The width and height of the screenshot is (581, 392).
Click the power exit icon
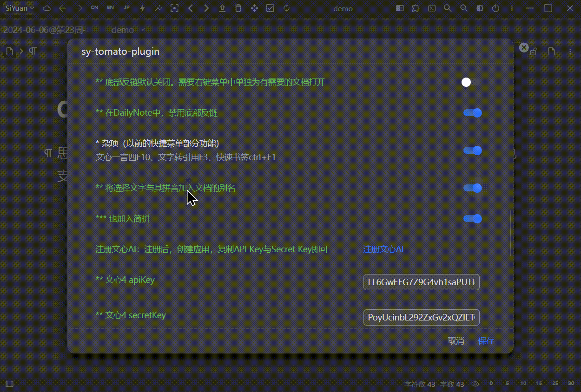tap(495, 8)
